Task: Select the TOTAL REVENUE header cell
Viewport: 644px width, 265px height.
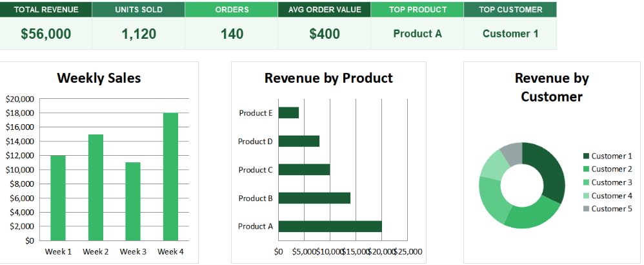Action: (46, 10)
